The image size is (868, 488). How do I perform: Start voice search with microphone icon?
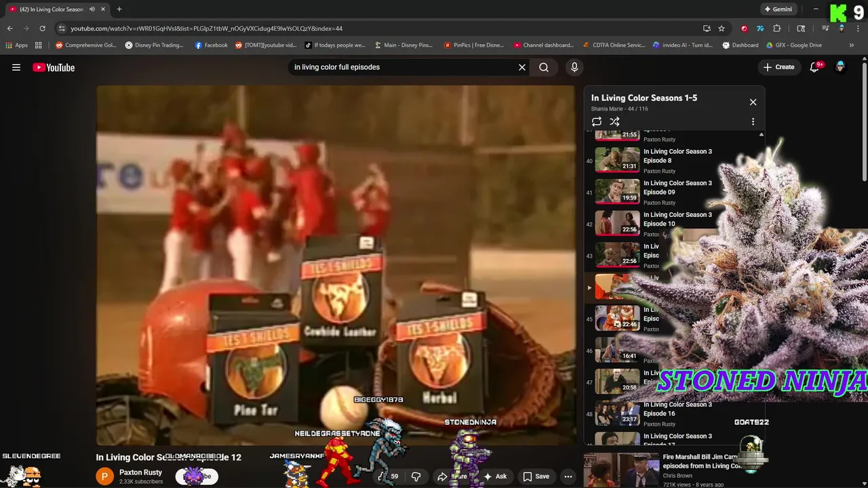click(x=574, y=67)
